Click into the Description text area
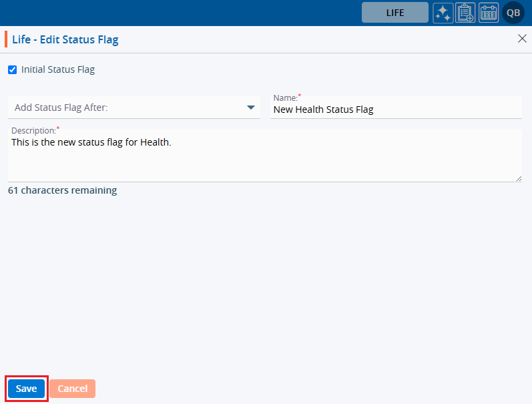This screenshot has height=404, width=532. tap(264, 160)
